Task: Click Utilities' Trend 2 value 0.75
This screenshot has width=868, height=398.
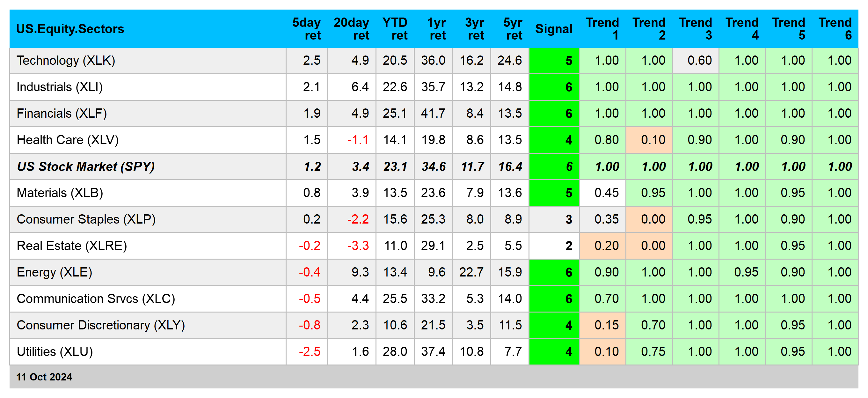Action: 649,351
